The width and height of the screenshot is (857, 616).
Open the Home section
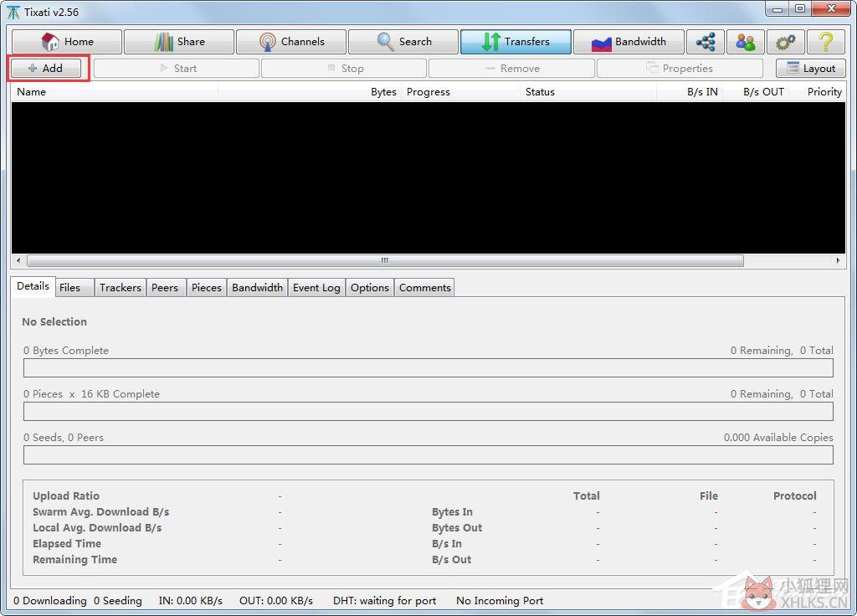(67, 42)
